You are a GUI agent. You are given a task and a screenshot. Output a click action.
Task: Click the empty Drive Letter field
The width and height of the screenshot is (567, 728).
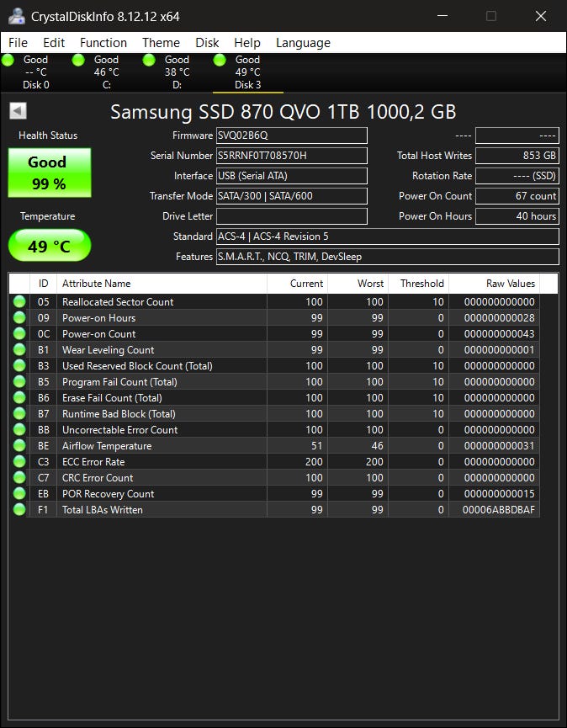pos(292,216)
